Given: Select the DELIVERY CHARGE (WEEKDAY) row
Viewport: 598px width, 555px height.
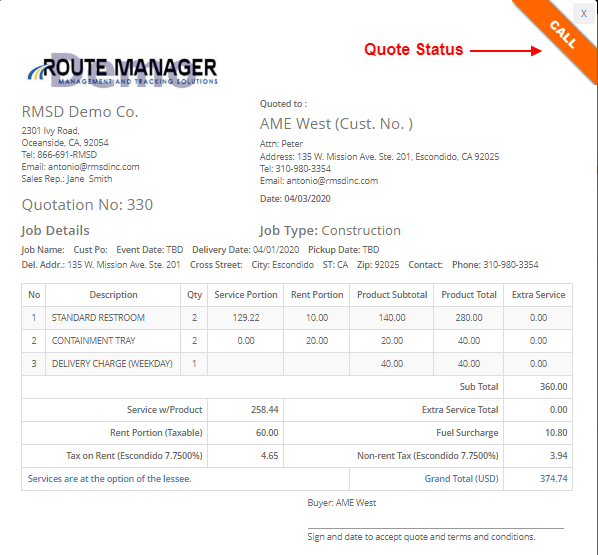Looking at the screenshot, I should 297,364.
